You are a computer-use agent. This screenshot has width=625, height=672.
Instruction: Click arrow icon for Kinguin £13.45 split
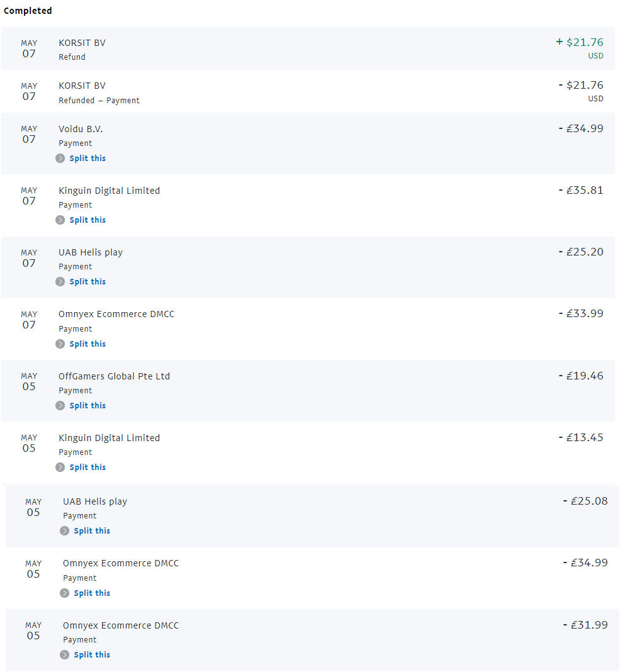[x=60, y=467]
